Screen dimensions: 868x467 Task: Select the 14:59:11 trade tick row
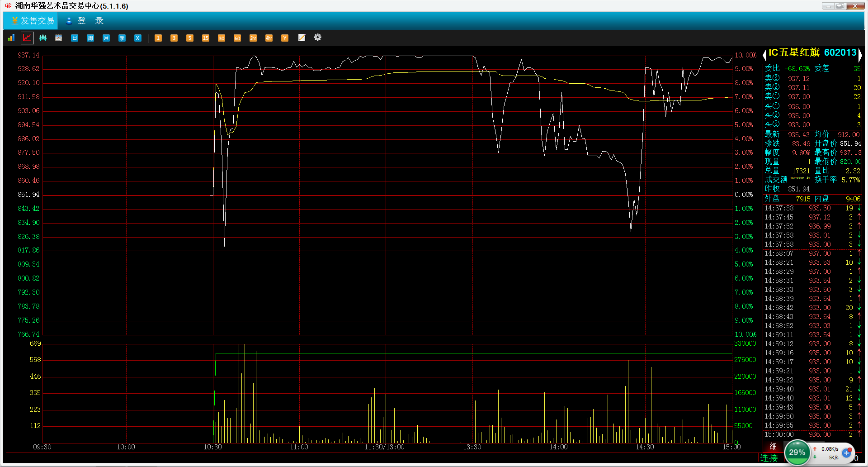812,335
